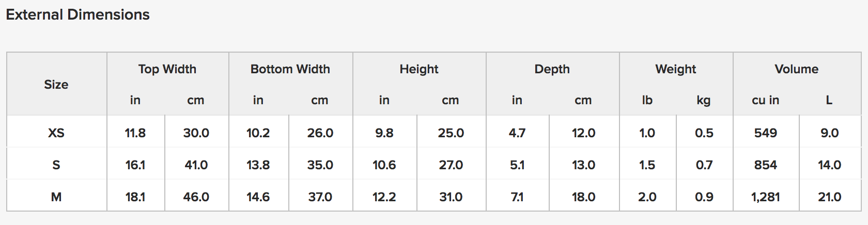
Task: Click the 549 cu in volume cell
Action: click(x=766, y=133)
